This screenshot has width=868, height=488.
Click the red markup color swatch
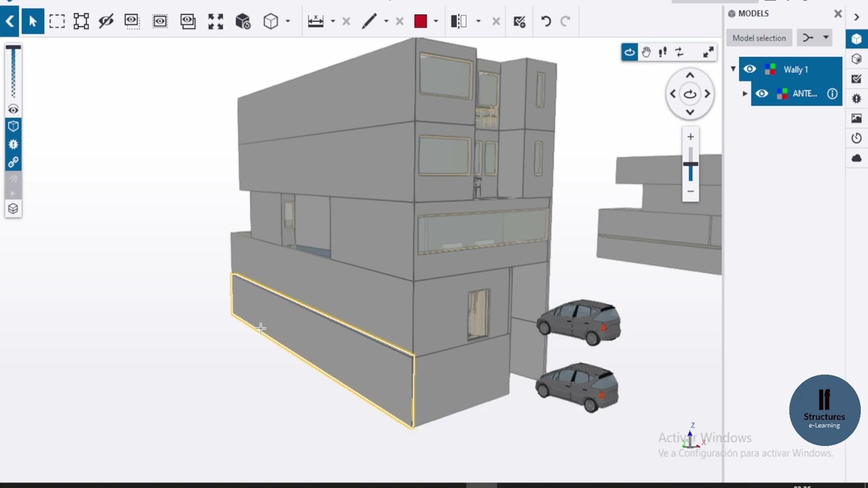click(x=420, y=22)
